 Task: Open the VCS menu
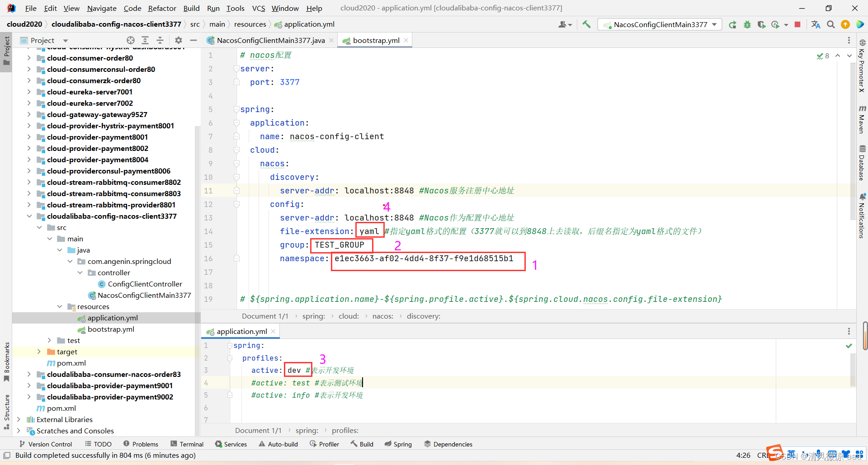[259, 8]
